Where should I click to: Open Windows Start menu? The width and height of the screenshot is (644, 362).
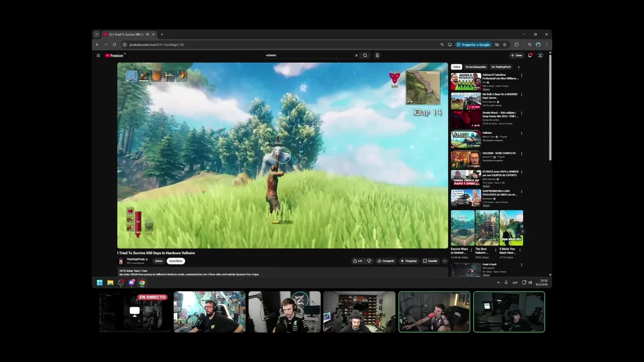[x=100, y=283]
